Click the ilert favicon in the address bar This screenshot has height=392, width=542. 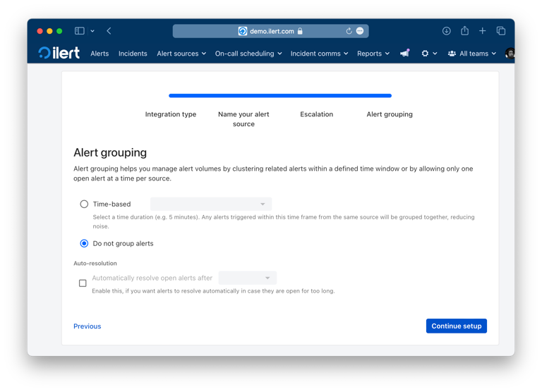point(243,31)
